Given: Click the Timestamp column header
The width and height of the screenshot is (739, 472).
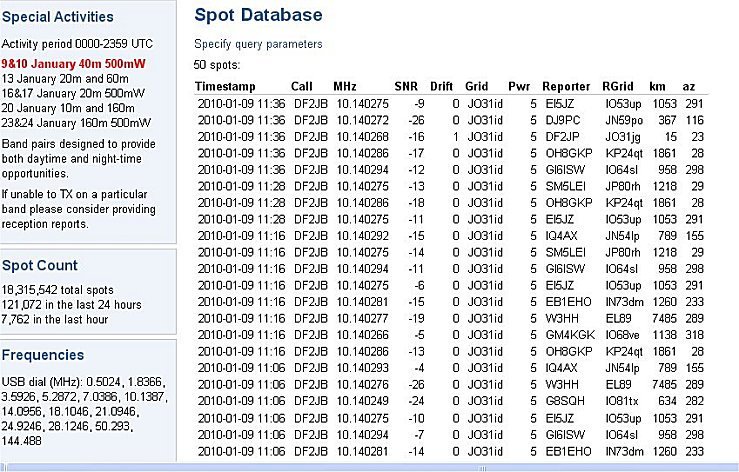Looking at the screenshot, I should coord(225,86).
